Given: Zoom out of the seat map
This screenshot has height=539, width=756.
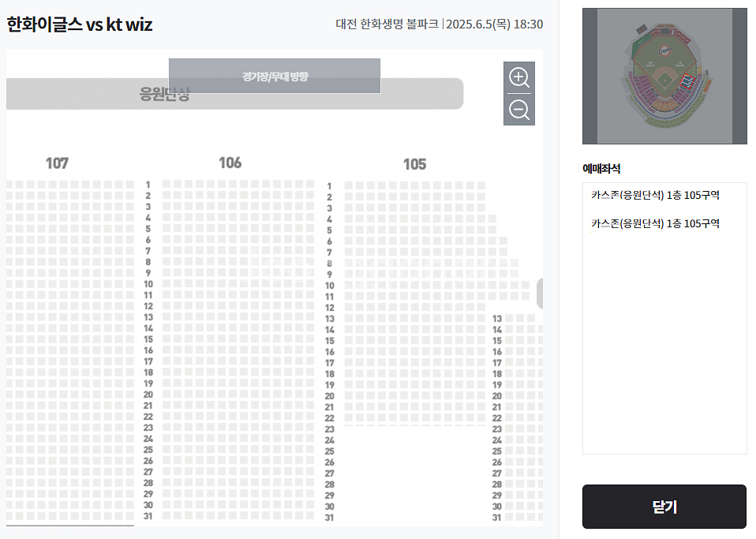Looking at the screenshot, I should (518, 110).
